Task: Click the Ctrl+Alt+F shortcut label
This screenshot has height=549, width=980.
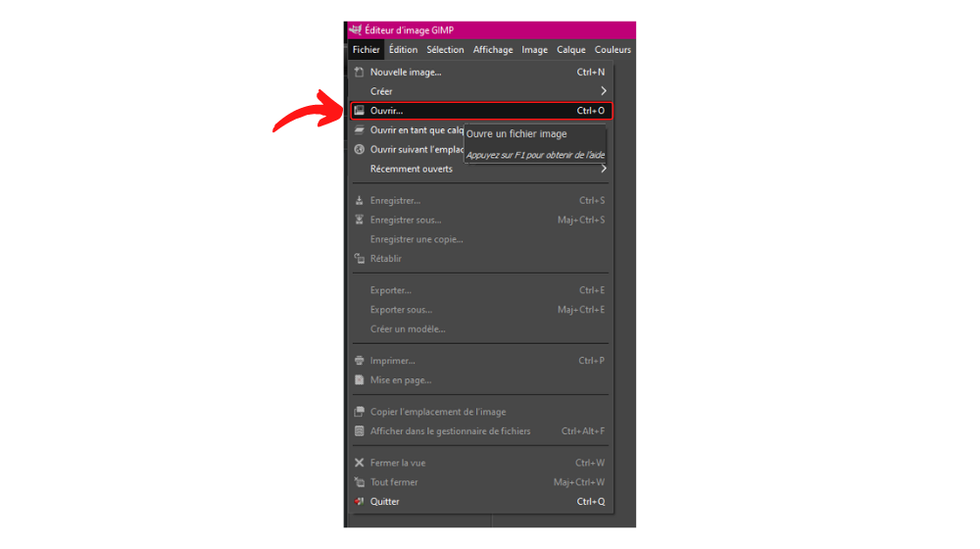Action: click(583, 431)
